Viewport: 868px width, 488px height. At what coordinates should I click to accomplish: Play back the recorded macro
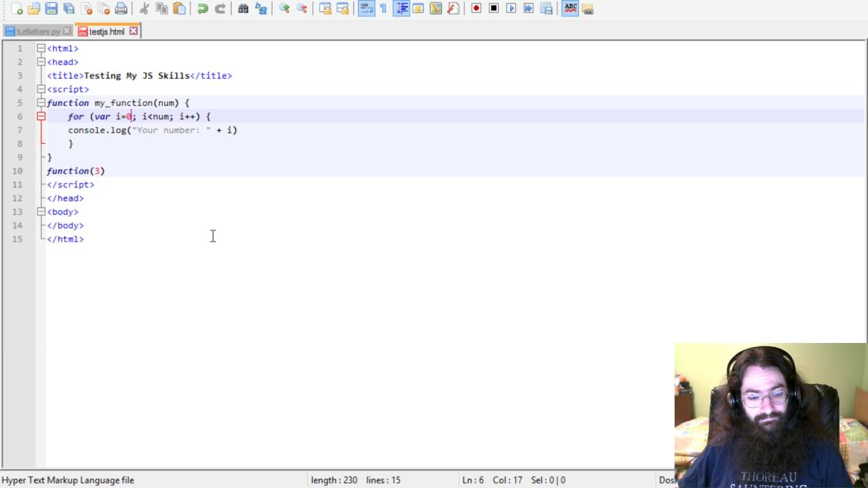tap(511, 9)
